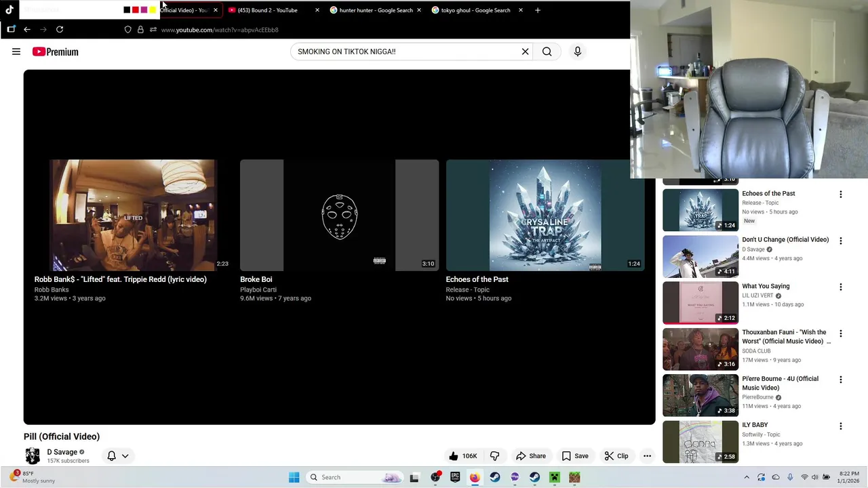Click the address bar URL
The height and width of the screenshot is (488, 868).
(x=220, y=30)
